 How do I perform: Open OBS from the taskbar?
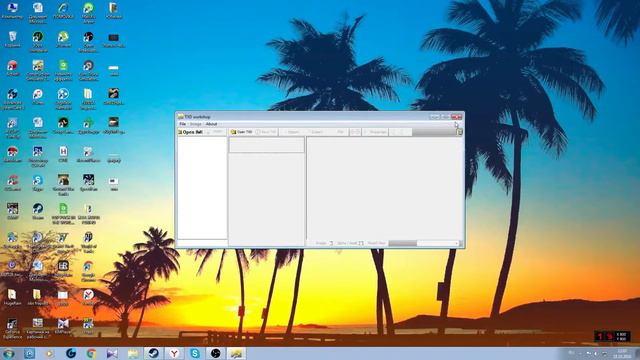pos(216,353)
